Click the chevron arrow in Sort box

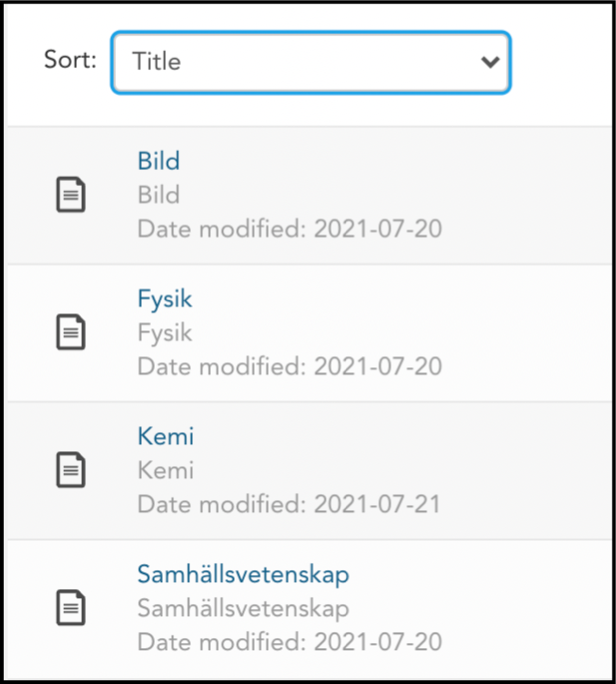pos(490,62)
